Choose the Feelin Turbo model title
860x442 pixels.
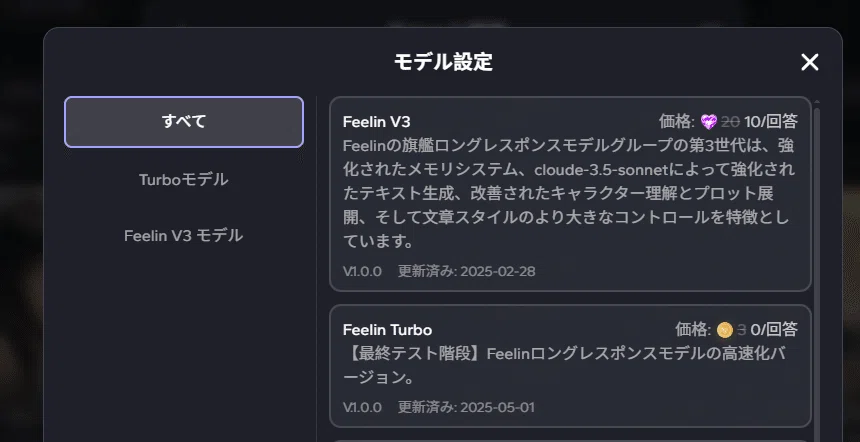click(x=387, y=330)
